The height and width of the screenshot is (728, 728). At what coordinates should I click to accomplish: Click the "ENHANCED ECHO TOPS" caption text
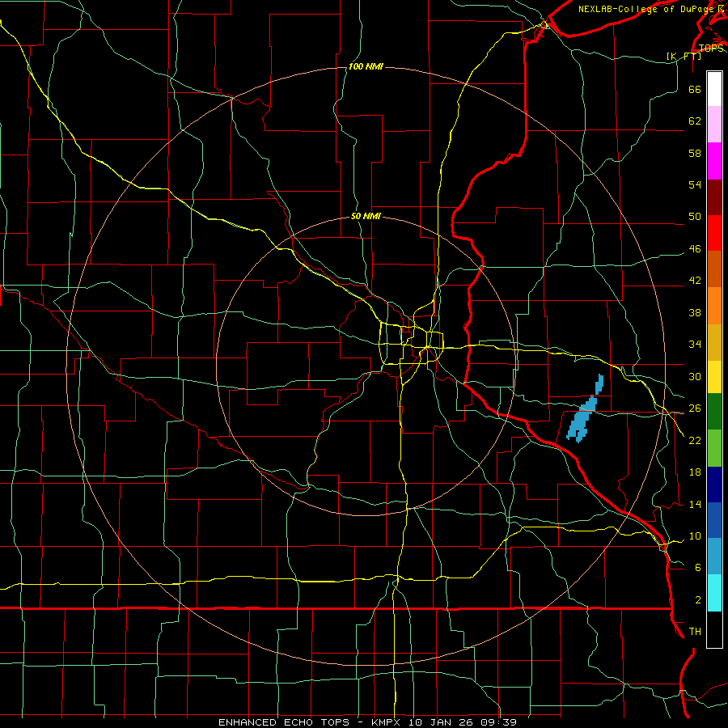click(284, 722)
